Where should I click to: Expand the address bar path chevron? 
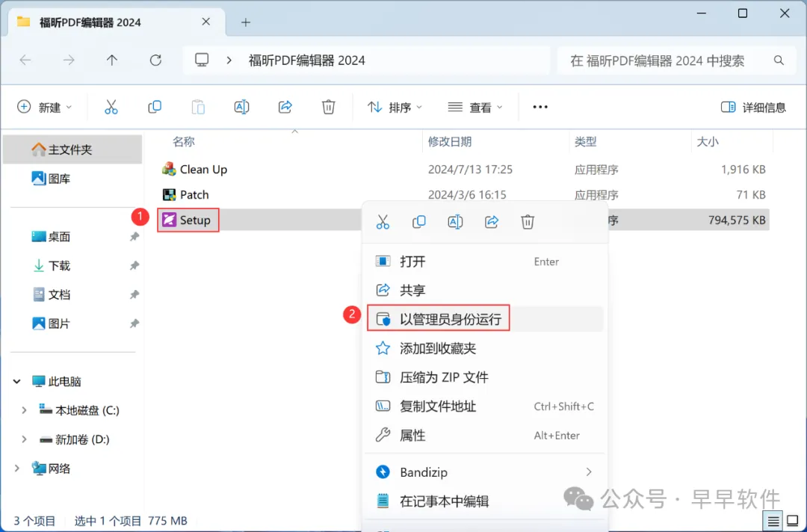point(229,61)
